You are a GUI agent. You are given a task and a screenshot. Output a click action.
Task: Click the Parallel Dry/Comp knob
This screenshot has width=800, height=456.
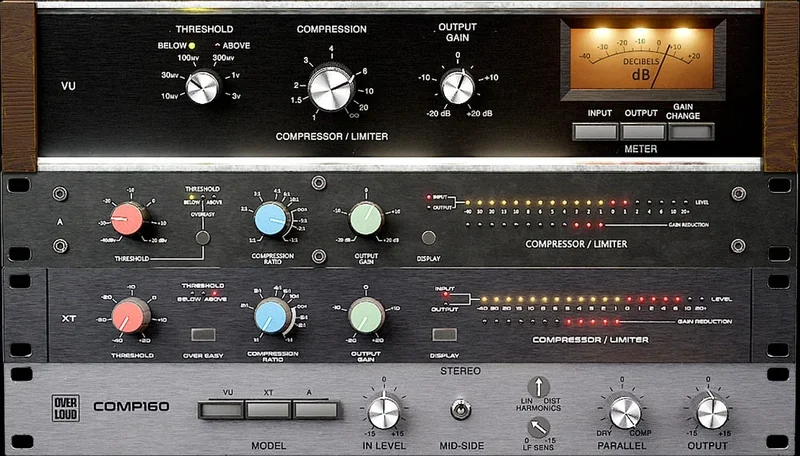[x=625, y=413]
